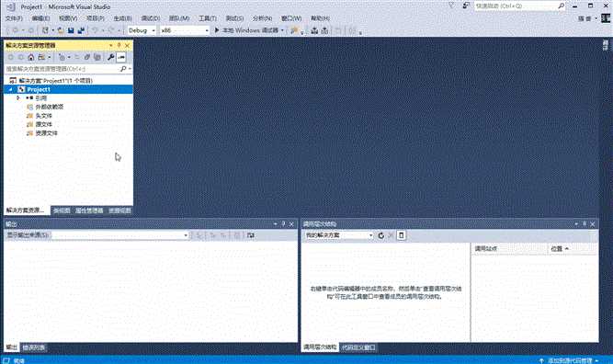This screenshot has height=364, width=613.
Task: Switch to the 错误列表 tab
Action: [34, 347]
